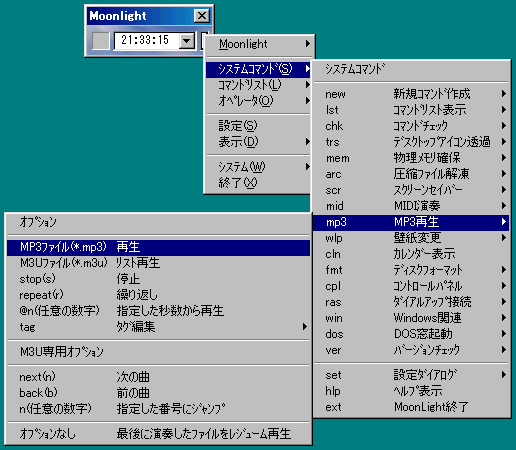Open the time combo box dropdown arrow
Viewport: 516px width, 450px height.
[186, 41]
